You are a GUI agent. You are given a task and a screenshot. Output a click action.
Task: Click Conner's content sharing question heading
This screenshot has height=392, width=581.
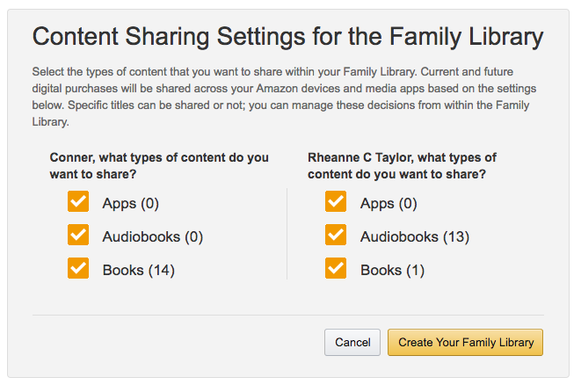pos(159,166)
